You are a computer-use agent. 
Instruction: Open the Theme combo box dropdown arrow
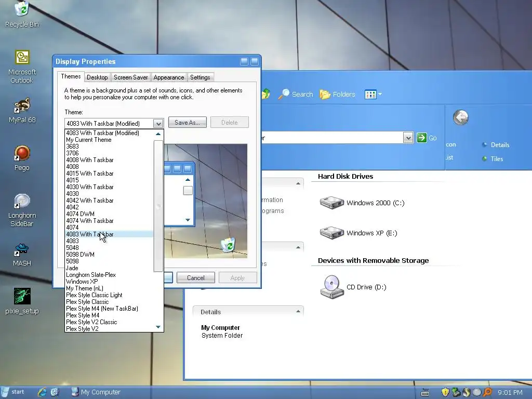pyautogui.click(x=158, y=124)
